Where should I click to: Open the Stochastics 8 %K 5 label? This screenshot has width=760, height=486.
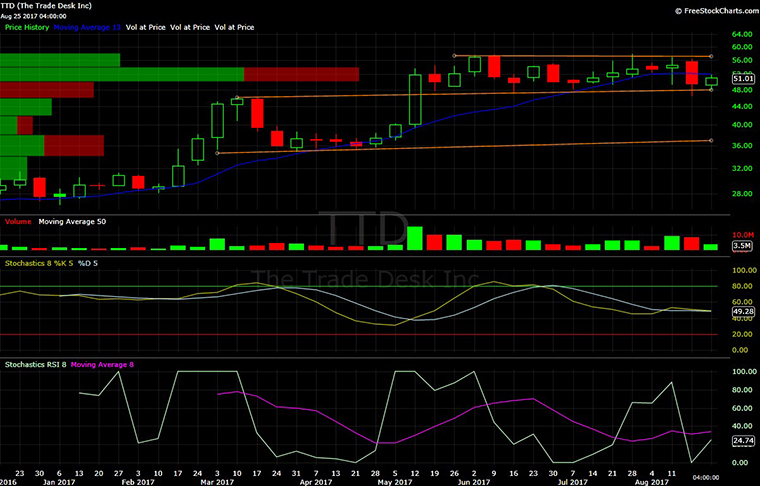(39, 264)
